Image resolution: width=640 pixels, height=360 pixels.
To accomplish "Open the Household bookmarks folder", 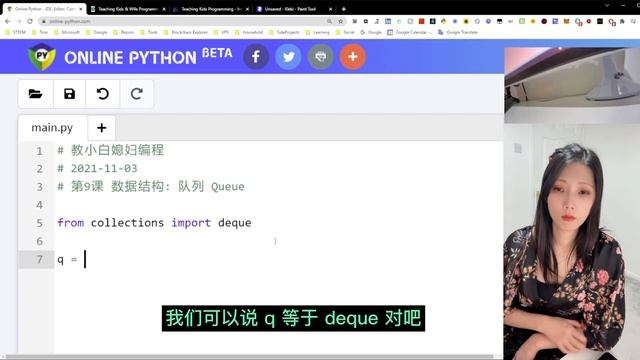I will (x=249, y=32).
